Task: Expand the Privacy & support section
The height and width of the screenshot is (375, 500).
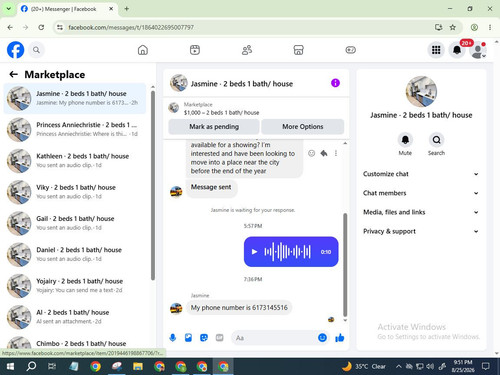Action: (x=421, y=231)
